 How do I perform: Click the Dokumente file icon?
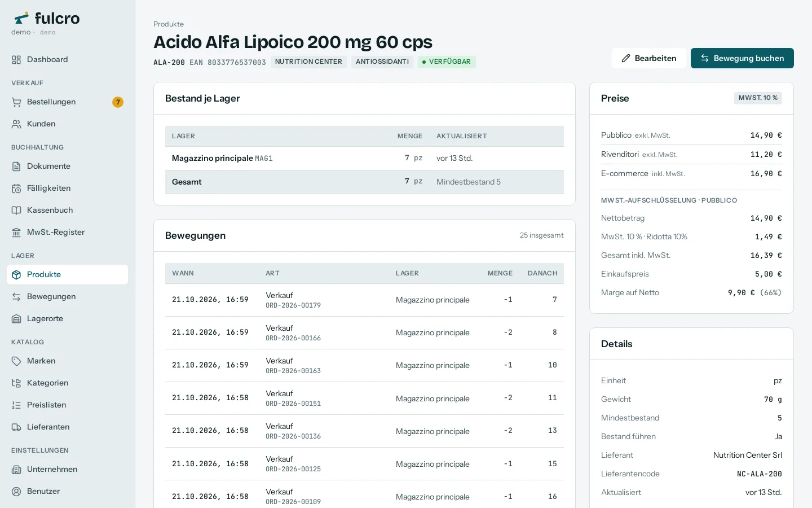[16, 167]
